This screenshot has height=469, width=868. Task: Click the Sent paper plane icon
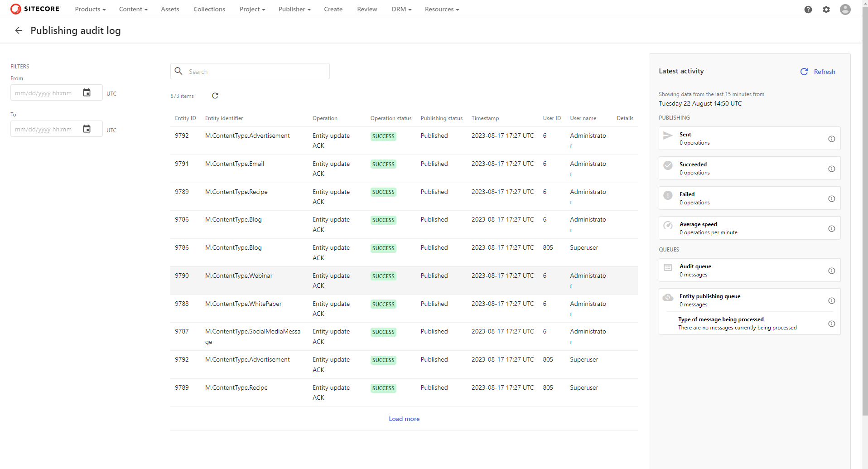tap(668, 135)
